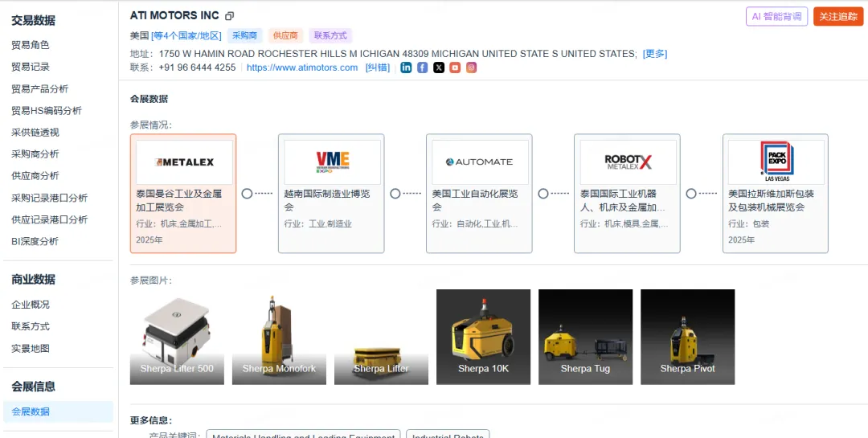This screenshot has height=438, width=868.
Task: Open 采购记录港口分析 in the sidebar
Action: (x=49, y=198)
